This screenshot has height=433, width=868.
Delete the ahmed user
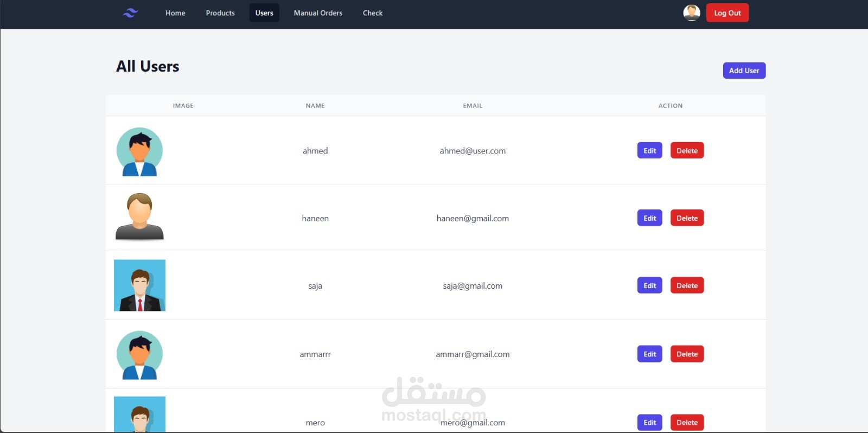(687, 150)
